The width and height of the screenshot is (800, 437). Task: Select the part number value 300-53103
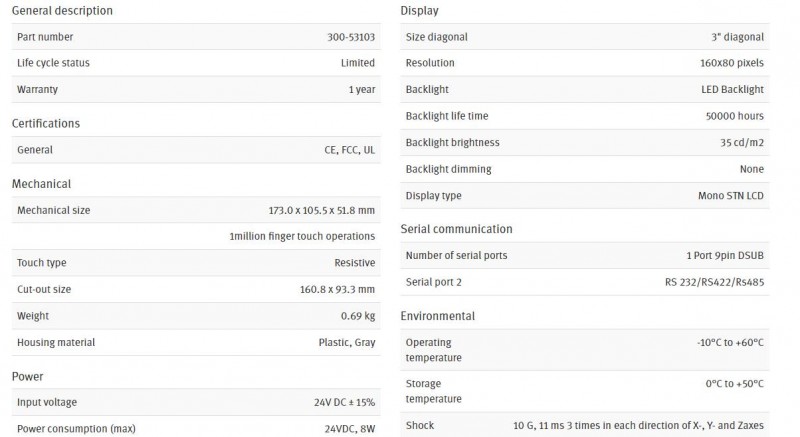(x=351, y=37)
